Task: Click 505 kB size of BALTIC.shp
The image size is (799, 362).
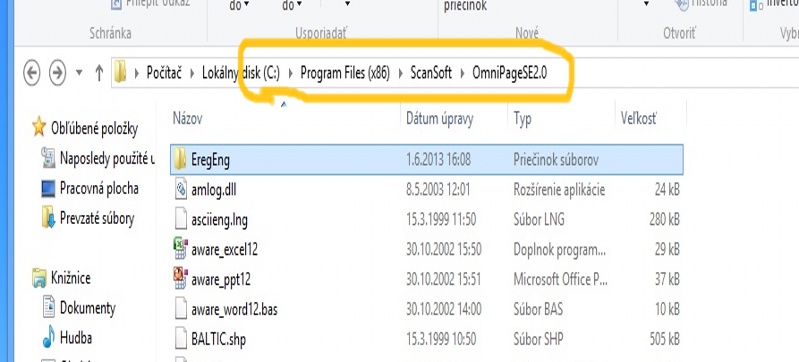Action: point(664,338)
